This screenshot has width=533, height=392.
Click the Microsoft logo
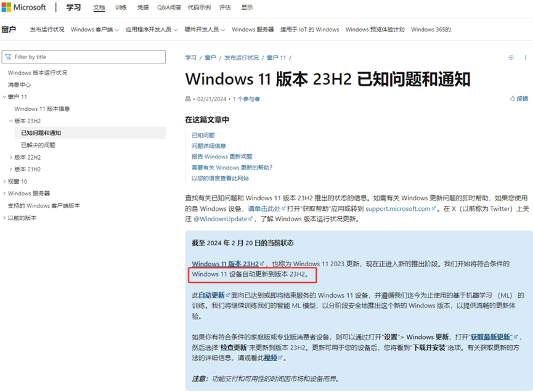click(23, 7)
